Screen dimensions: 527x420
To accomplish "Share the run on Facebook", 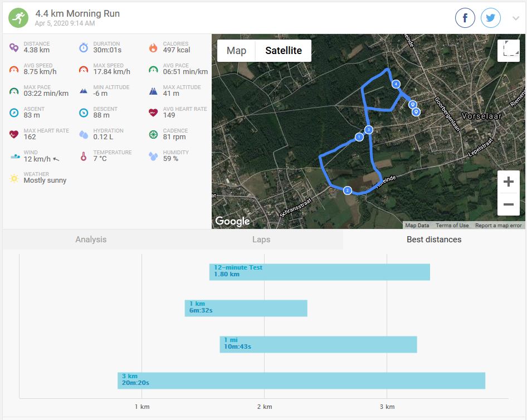I will [x=465, y=18].
